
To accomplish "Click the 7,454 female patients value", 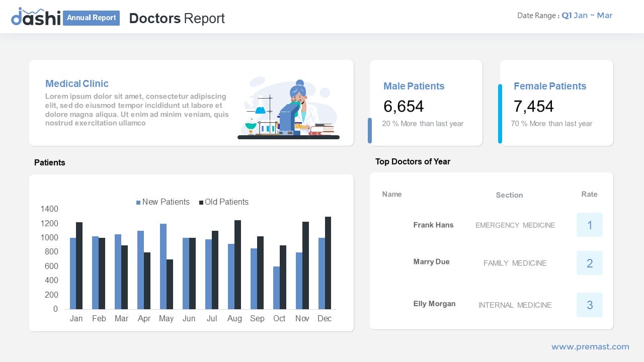I will pos(533,106).
